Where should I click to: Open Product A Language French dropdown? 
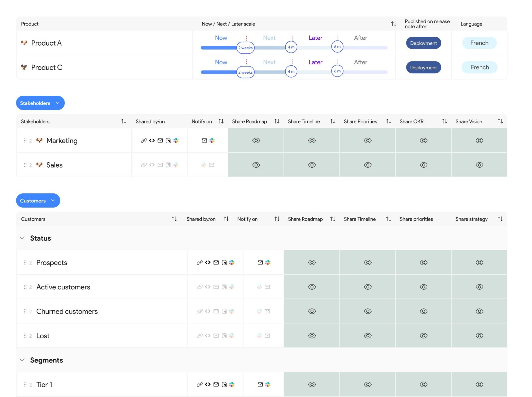click(479, 43)
